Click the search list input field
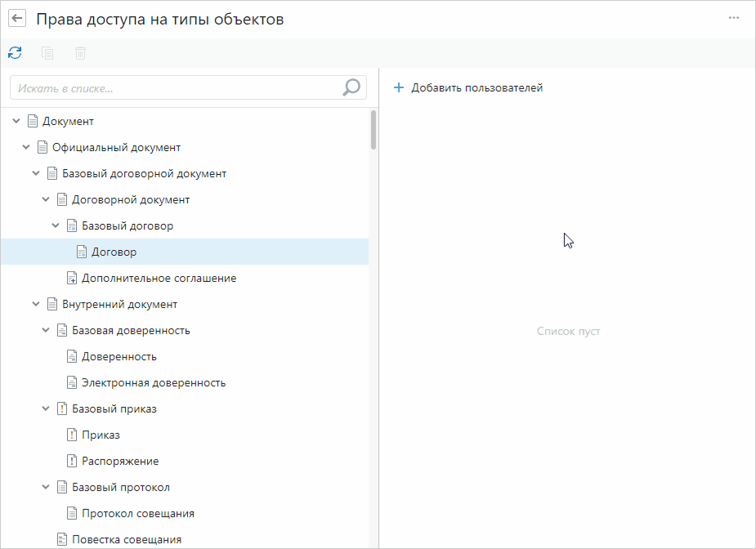This screenshot has width=756, height=549. [x=176, y=87]
